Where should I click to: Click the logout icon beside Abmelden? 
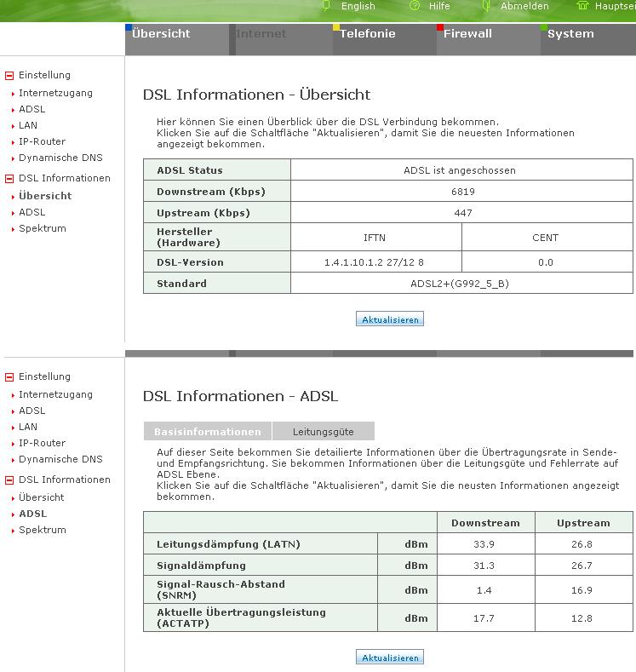pyautogui.click(x=485, y=6)
